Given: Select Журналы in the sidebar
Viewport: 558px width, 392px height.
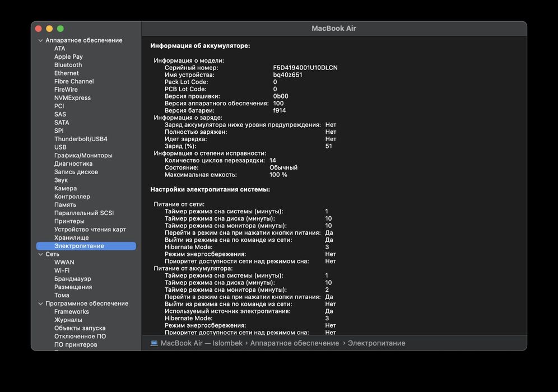Looking at the screenshot, I should coord(68,320).
